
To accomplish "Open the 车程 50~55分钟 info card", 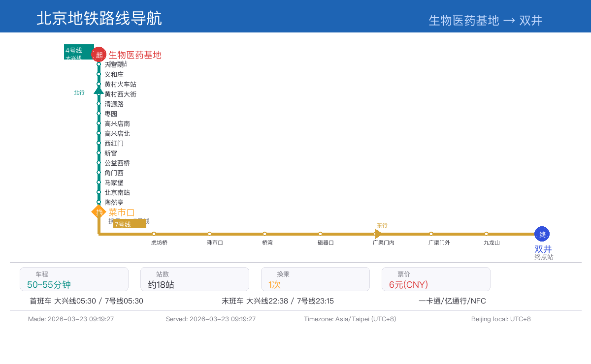I will tap(74, 279).
